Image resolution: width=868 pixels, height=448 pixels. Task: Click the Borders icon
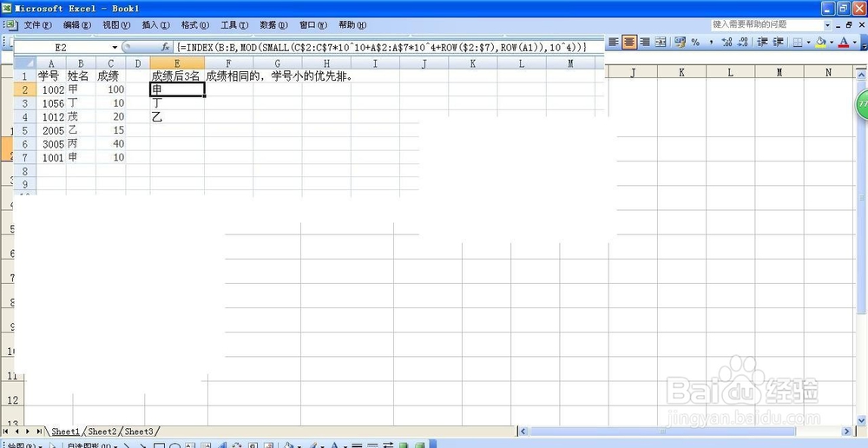[x=798, y=42]
